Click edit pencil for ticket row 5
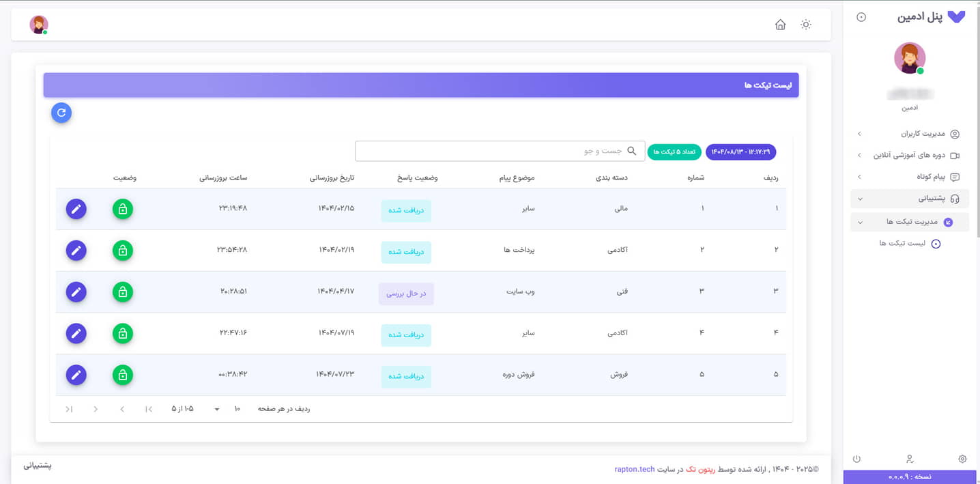Viewport: 980px width, 484px height. coord(76,375)
